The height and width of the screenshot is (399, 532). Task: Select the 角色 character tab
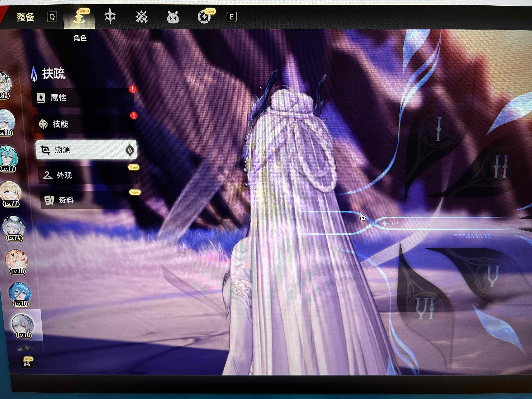[x=79, y=18]
